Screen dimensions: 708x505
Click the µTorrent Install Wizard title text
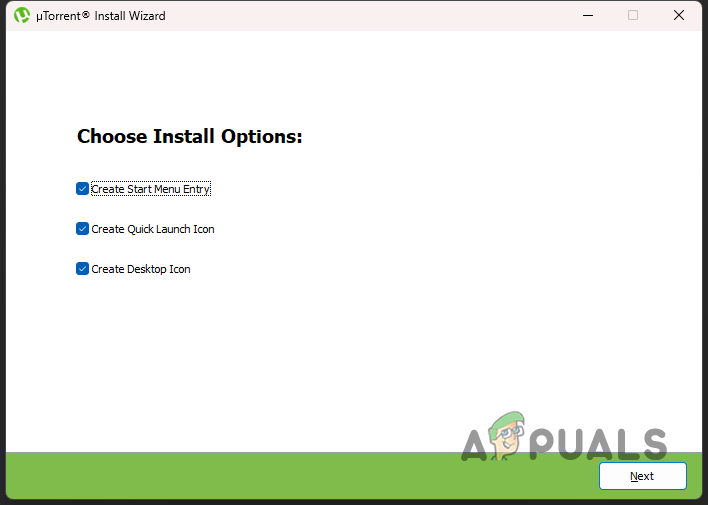point(101,16)
